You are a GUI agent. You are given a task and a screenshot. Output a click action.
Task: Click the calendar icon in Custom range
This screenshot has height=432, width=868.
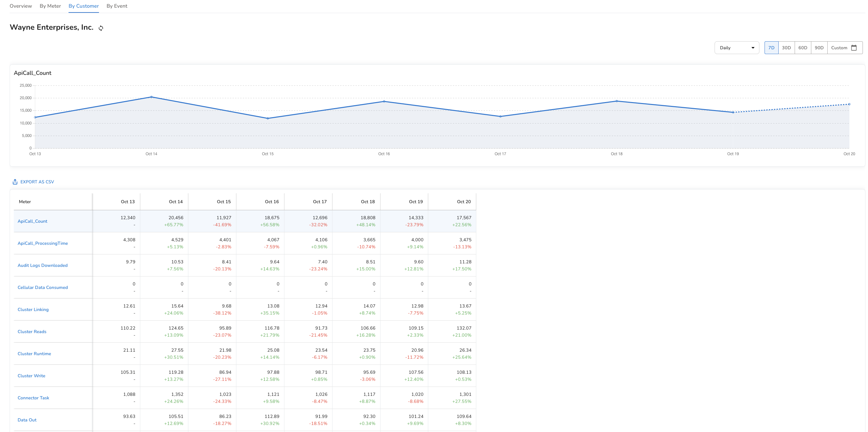pos(854,48)
